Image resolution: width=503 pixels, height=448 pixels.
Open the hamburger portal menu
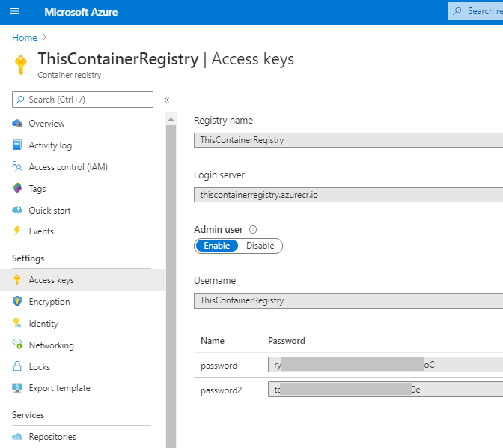click(14, 12)
